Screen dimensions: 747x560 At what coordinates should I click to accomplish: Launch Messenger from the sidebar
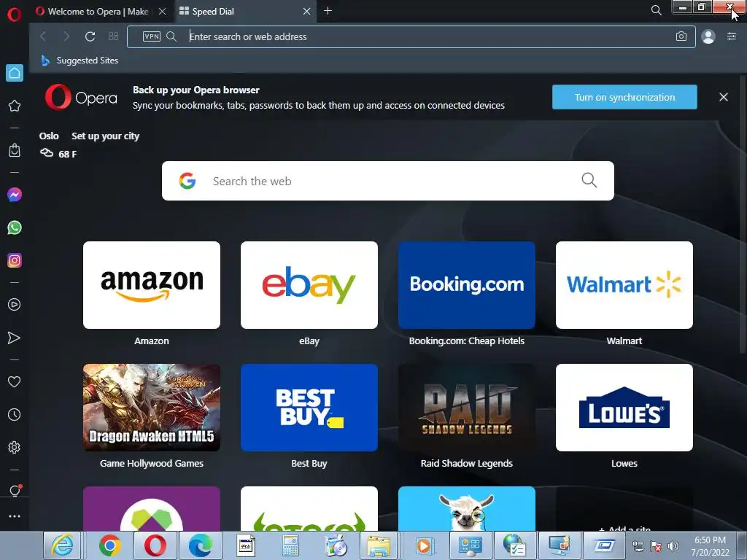pyautogui.click(x=15, y=195)
